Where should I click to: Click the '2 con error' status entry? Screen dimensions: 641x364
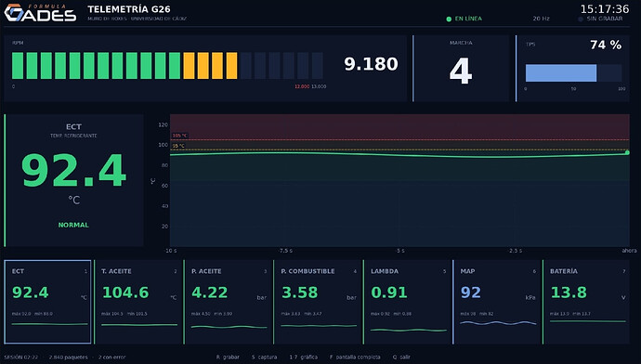click(x=112, y=357)
